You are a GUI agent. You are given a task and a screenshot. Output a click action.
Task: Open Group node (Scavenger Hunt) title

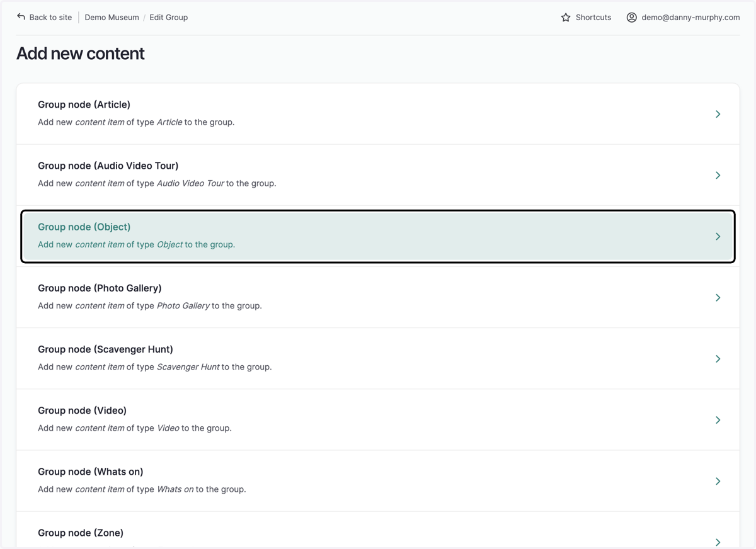pyautogui.click(x=105, y=349)
